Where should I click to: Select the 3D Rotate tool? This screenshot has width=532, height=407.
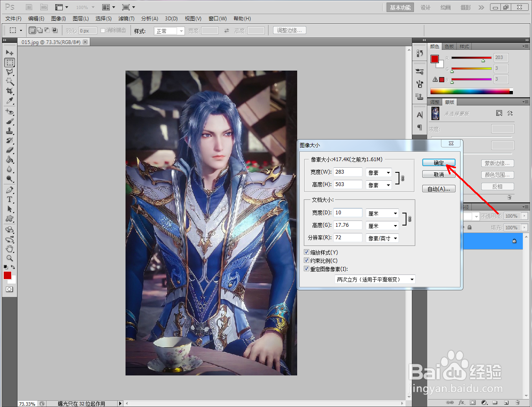click(x=10, y=230)
